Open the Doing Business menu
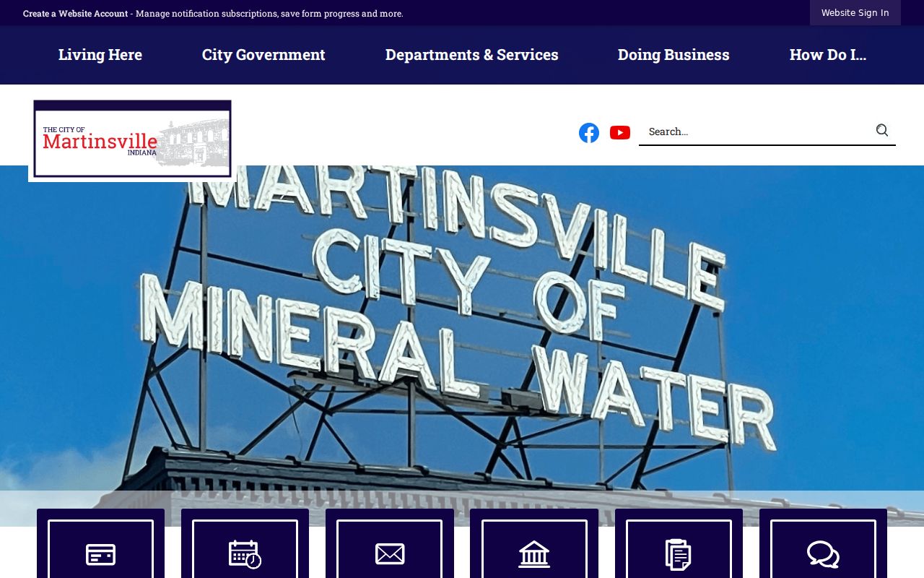 coord(674,55)
